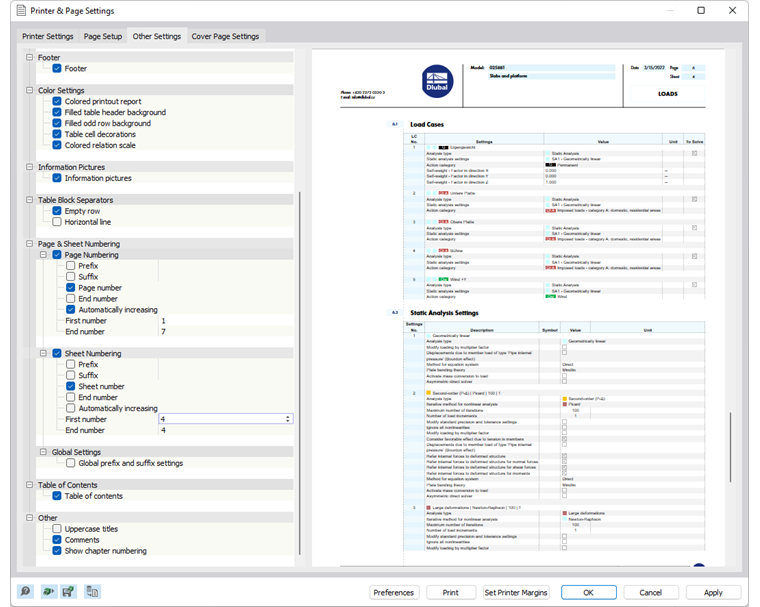Click the Apply button
The width and height of the screenshot is (760, 607).
713,592
